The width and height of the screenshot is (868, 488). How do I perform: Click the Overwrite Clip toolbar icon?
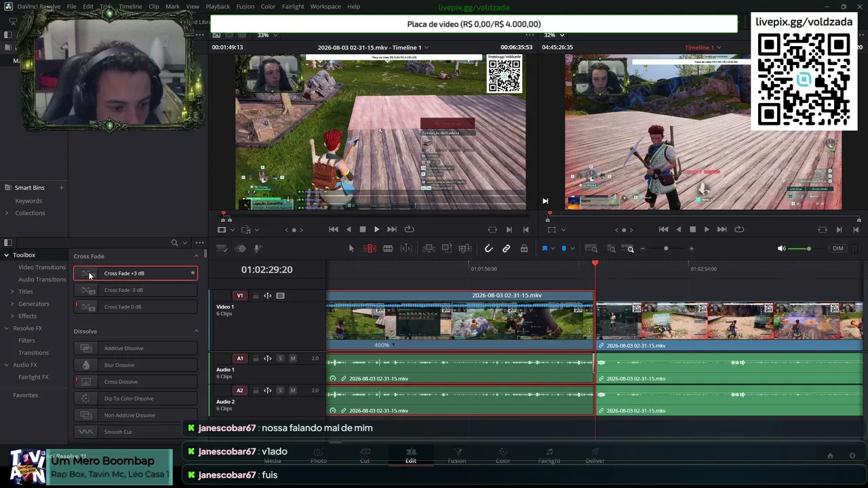(447, 249)
